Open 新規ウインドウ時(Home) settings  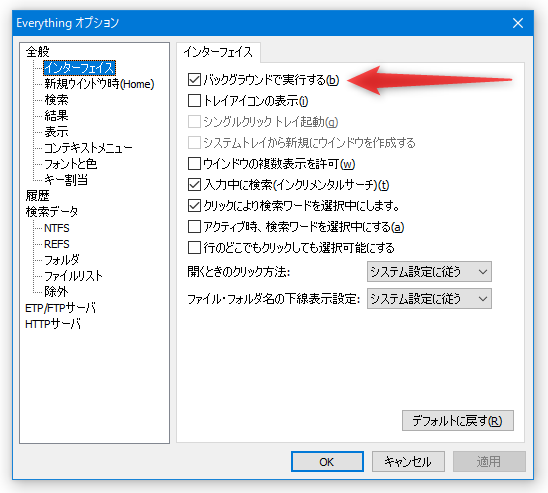(99, 84)
